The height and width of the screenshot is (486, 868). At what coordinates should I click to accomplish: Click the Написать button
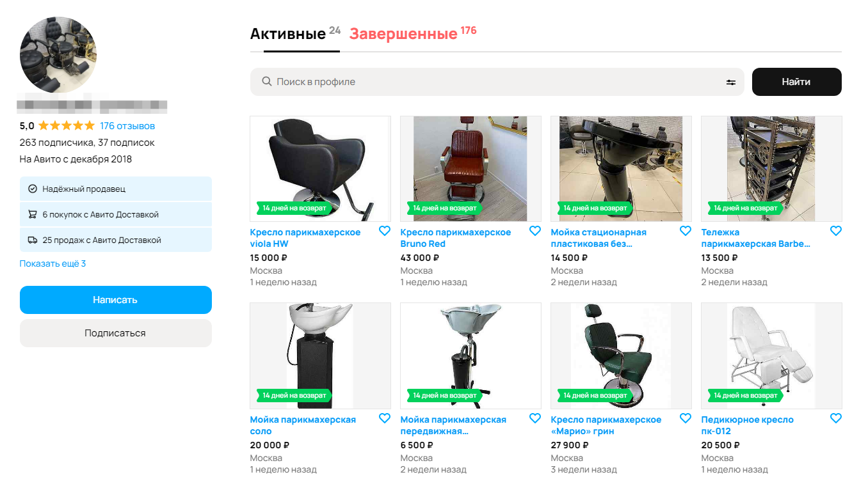tap(116, 300)
